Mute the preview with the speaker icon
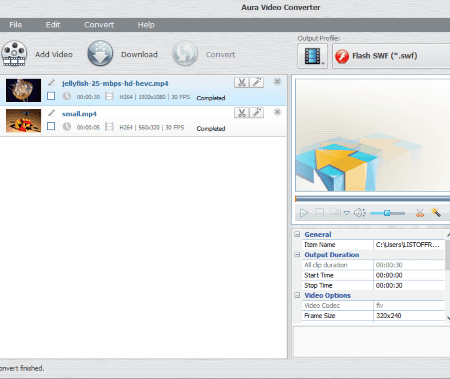This screenshot has width=450, height=379. point(360,213)
